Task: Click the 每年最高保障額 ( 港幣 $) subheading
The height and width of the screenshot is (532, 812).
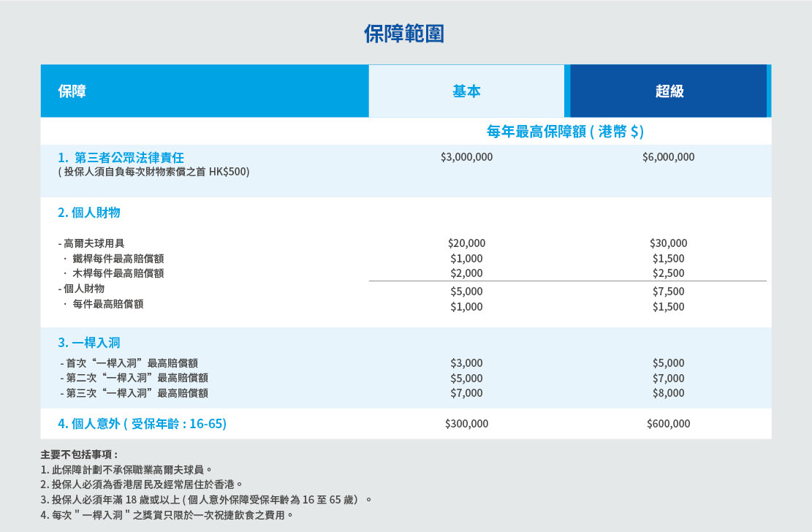Action: 565,132
